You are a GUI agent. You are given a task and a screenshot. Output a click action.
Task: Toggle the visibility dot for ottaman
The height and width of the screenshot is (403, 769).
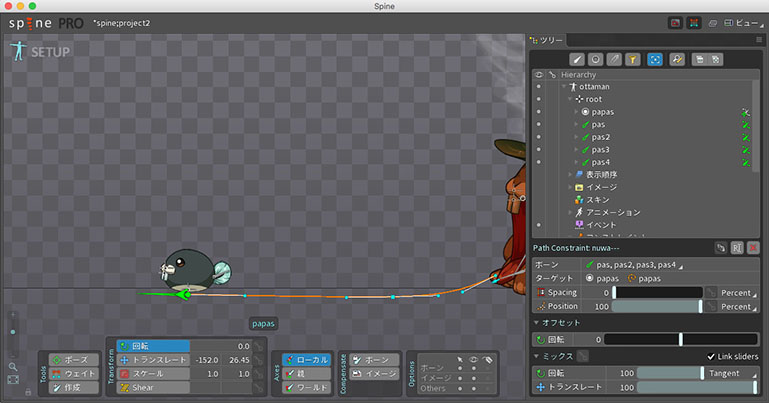click(538, 87)
